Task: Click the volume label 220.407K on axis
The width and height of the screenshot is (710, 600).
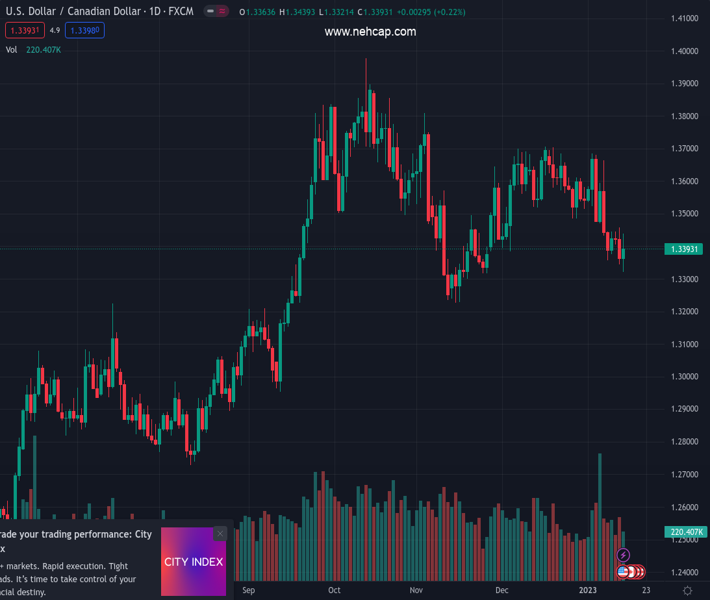Action: pyautogui.click(x=686, y=532)
